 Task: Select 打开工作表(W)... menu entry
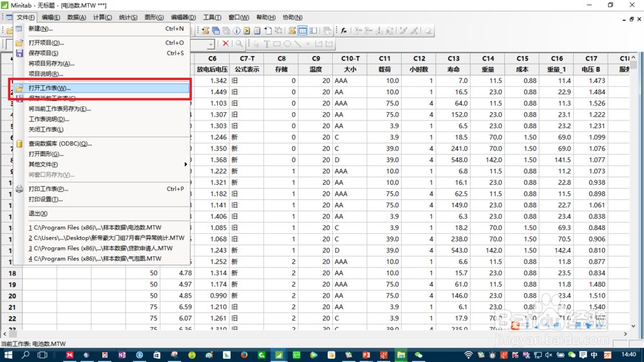click(x=102, y=88)
